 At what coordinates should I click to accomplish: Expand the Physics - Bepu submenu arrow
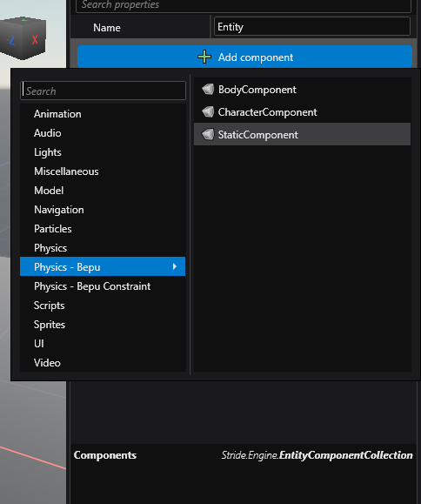tap(174, 266)
